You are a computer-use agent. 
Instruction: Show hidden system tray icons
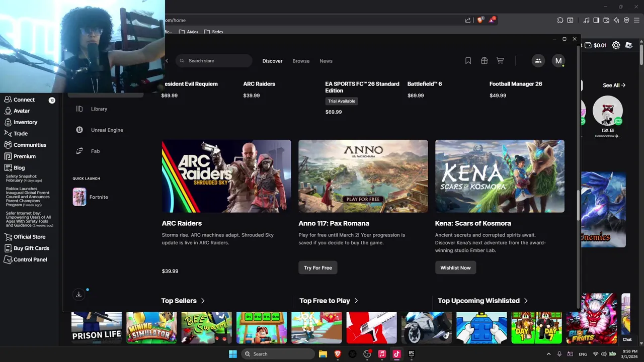548,354
